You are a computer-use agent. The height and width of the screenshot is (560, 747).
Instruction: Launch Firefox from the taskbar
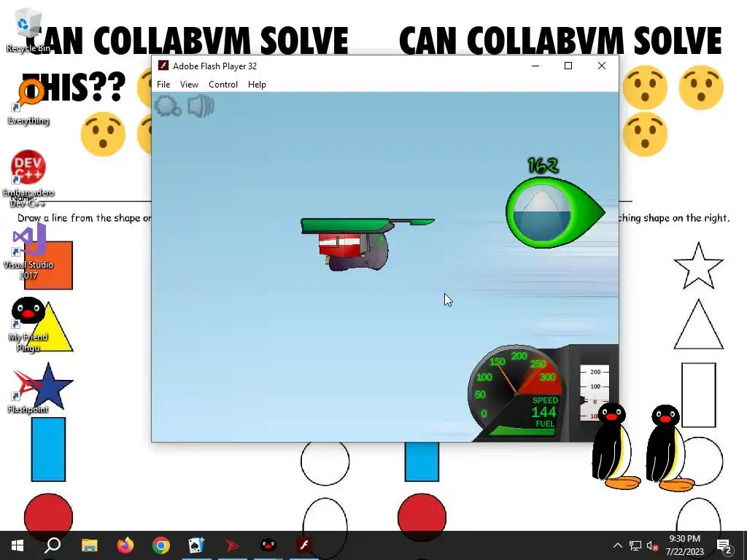pyautogui.click(x=125, y=545)
